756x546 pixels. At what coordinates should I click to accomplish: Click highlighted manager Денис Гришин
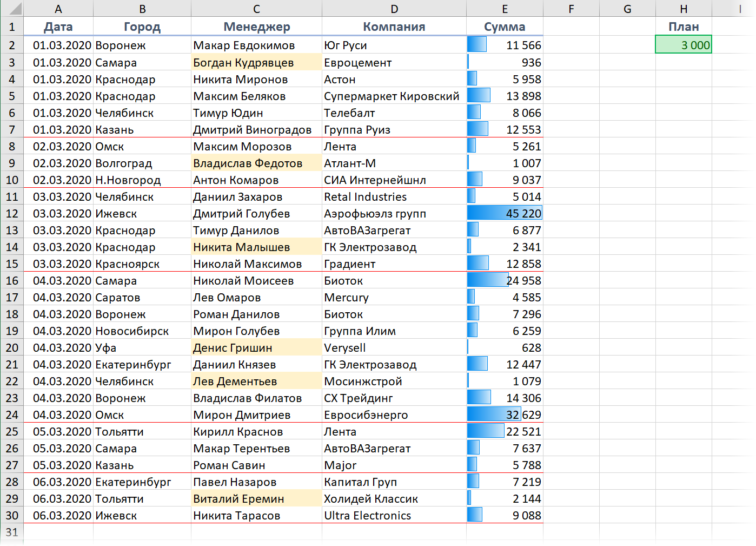click(256, 347)
